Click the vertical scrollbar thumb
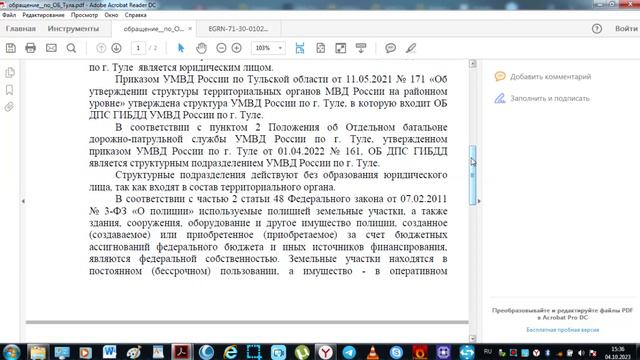This screenshot has height=360, width=640. (473, 175)
